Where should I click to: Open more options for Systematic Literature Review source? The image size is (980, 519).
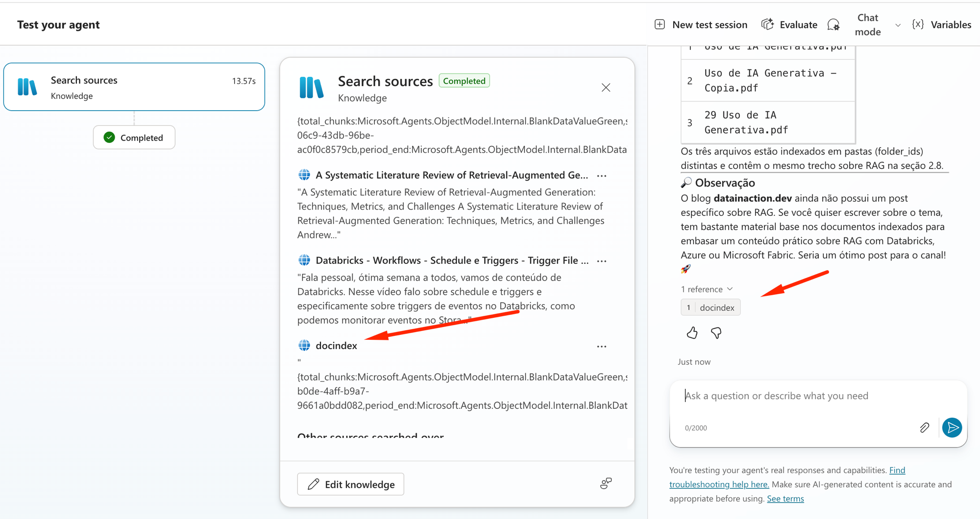tap(602, 176)
